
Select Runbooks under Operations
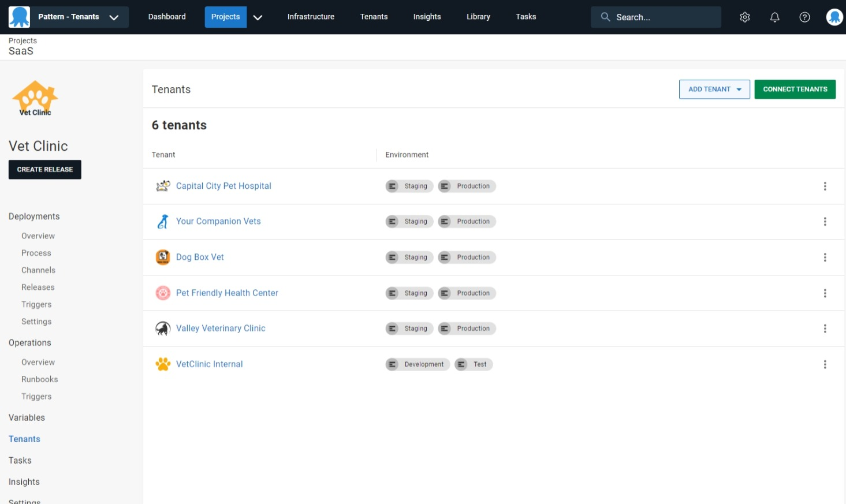(39, 379)
